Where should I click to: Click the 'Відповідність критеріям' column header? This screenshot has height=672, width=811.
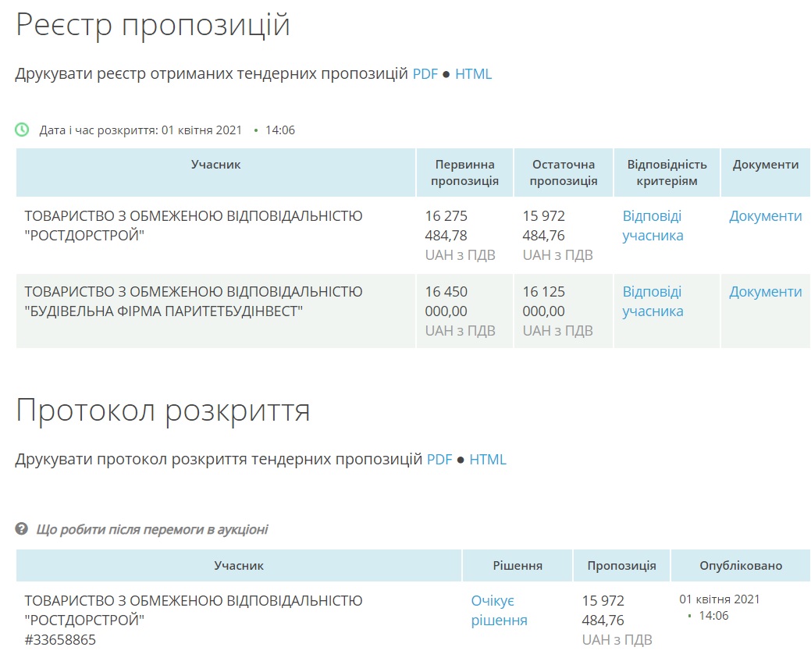(667, 172)
